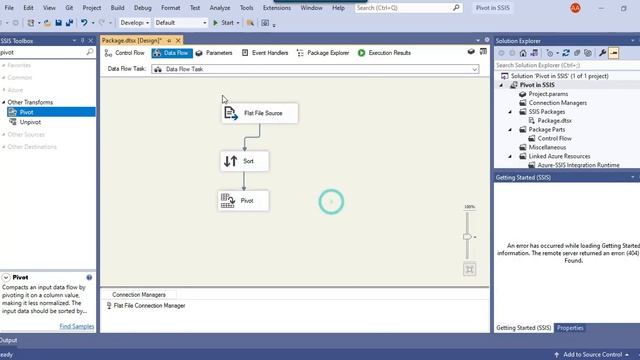Click the main Search (Ctrl+Q) box
Viewport: 640px width, 360px height.
[408, 8]
